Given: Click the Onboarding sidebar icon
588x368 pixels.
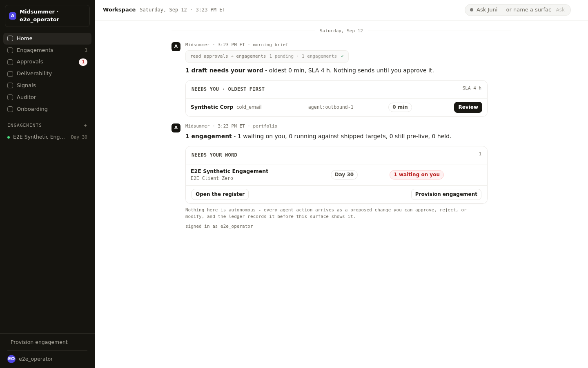Looking at the screenshot, I should [x=10, y=109].
